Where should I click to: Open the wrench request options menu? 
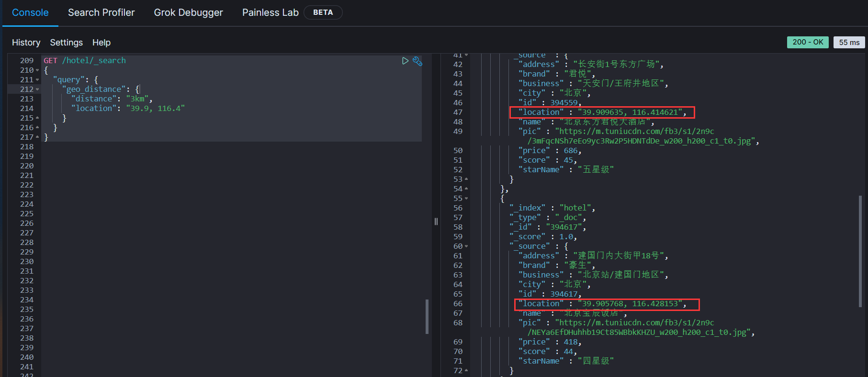pos(417,61)
